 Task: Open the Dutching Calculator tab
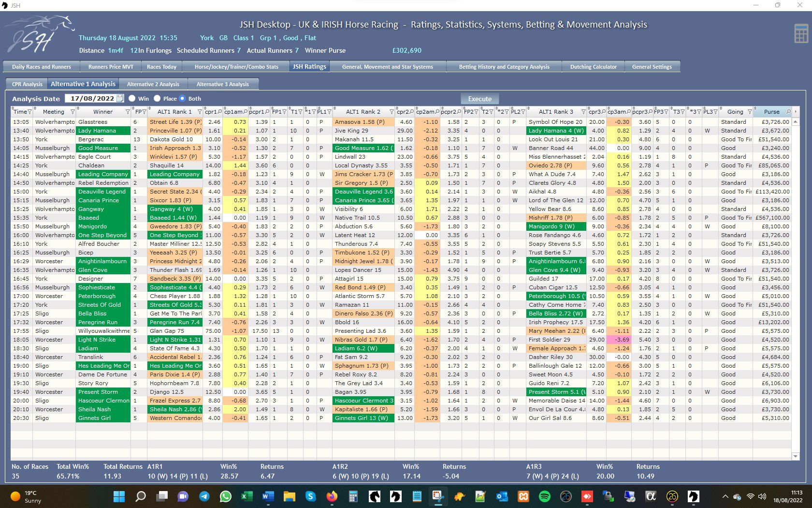coord(593,67)
